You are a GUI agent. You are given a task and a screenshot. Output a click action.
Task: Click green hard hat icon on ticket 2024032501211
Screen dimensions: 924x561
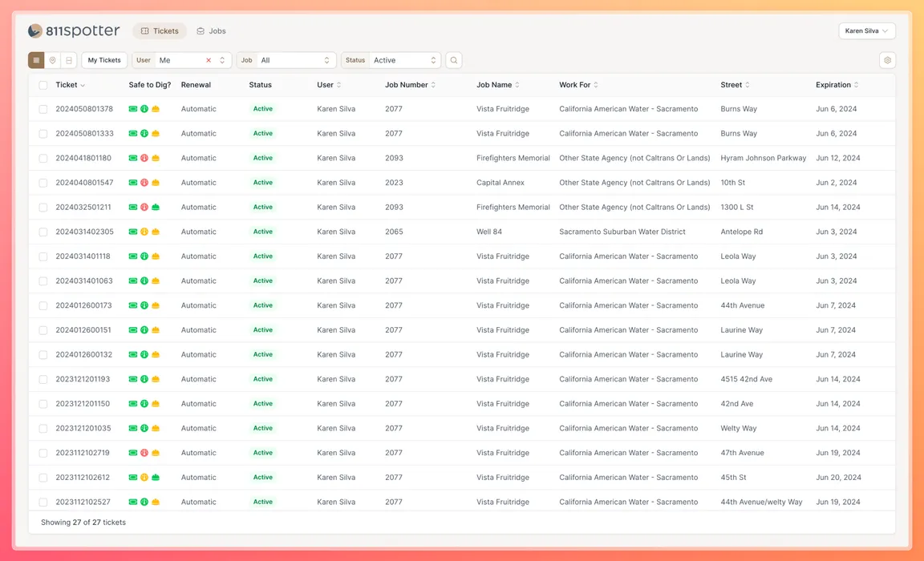156,207
